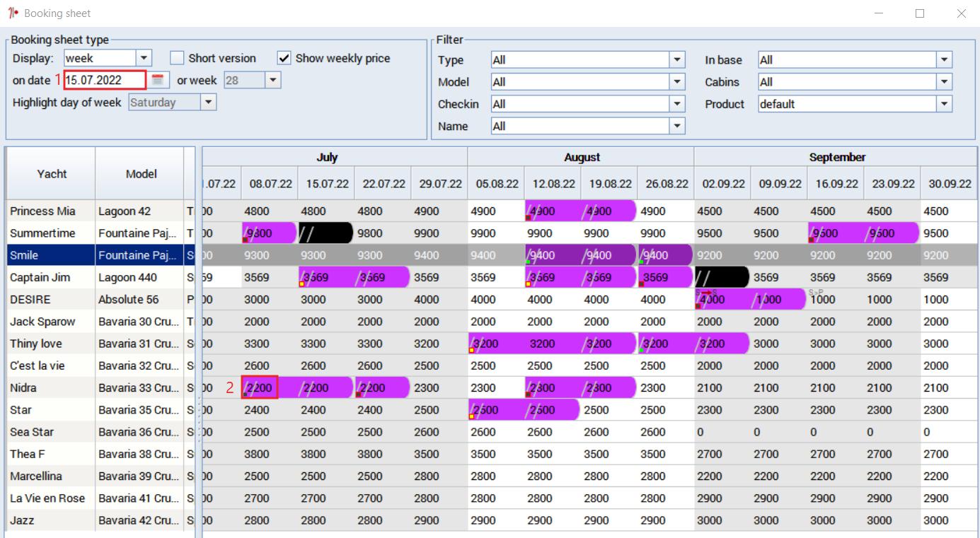
Task: Select the 08.07.22 week column header
Action: click(x=270, y=183)
